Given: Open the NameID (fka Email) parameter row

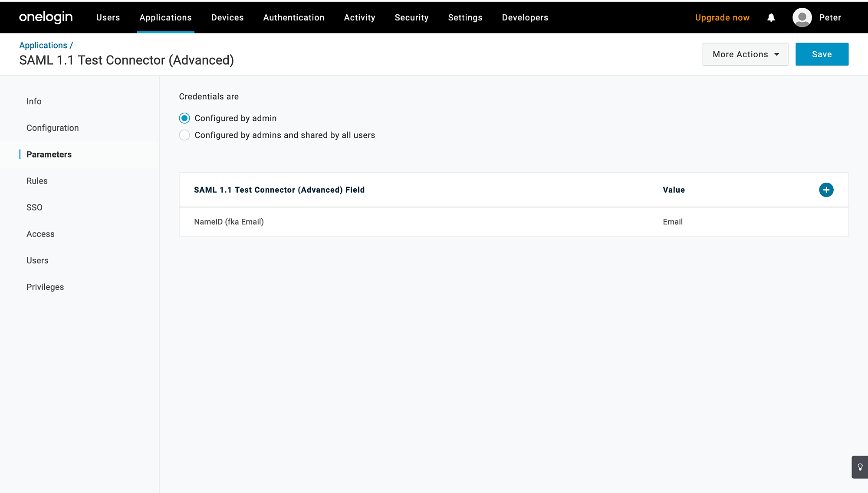Looking at the screenshot, I should tap(229, 222).
